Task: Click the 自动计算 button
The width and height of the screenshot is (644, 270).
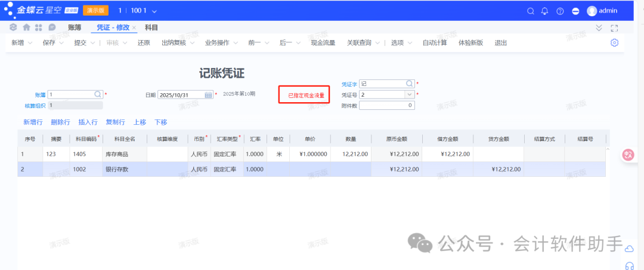Action: pyautogui.click(x=435, y=43)
